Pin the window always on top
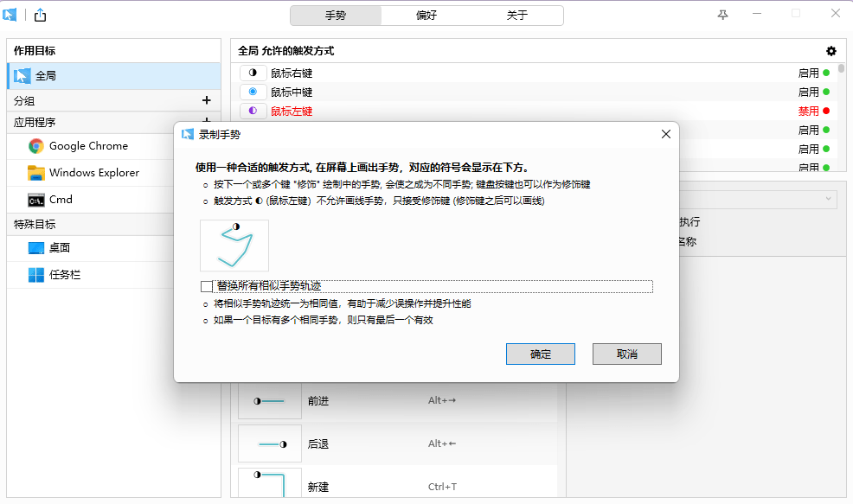This screenshot has width=853, height=504. [x=722, y=15]
